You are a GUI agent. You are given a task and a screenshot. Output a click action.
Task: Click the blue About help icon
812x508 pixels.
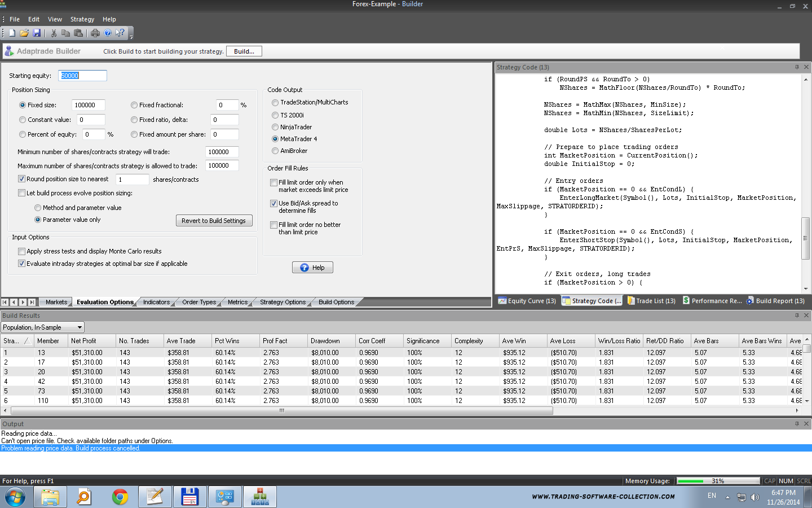pyautogui.click(x=108, y=33)
